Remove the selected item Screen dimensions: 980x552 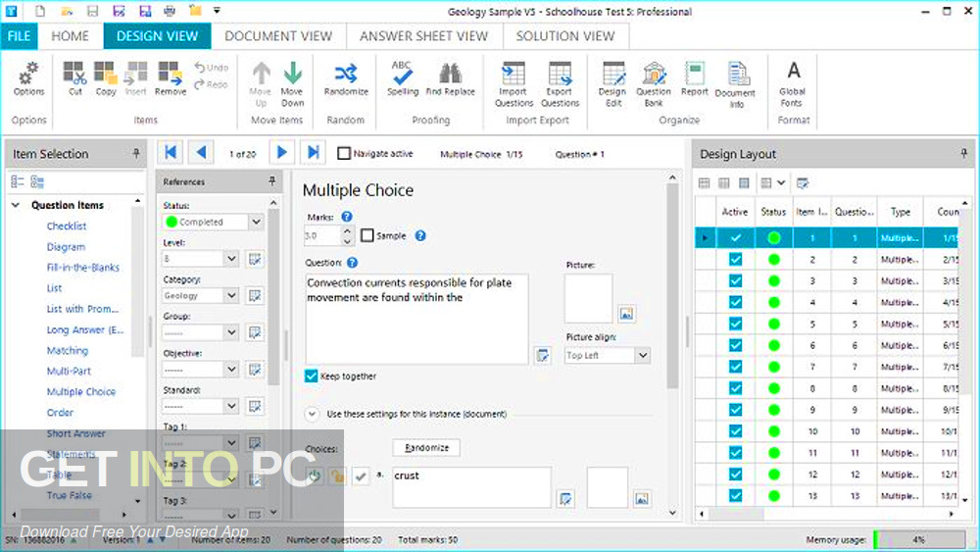(x=170, y=79)
